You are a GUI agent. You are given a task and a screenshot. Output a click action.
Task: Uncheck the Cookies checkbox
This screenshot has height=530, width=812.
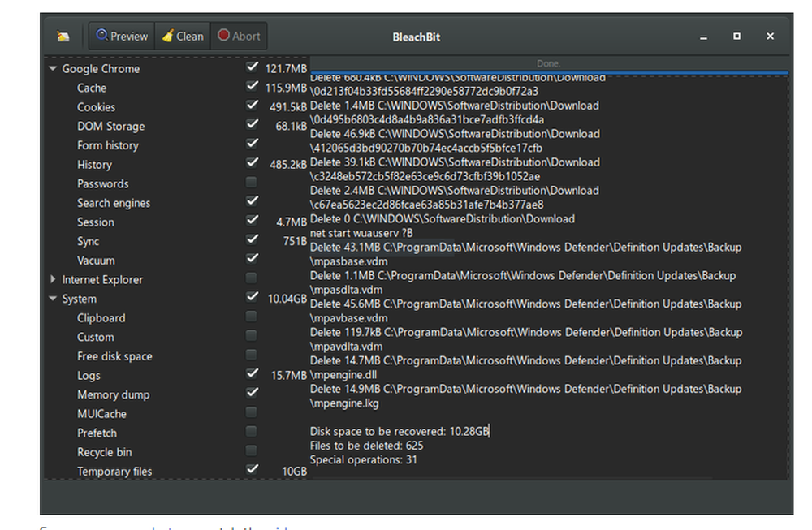pyautogui.click(x=252, y=105)
